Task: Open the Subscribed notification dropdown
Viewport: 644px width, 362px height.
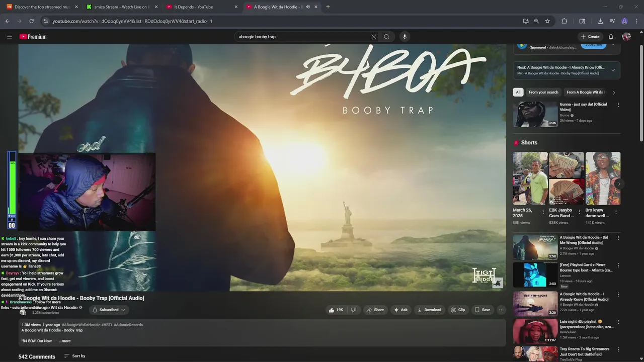Action: [x=109, y=310]
